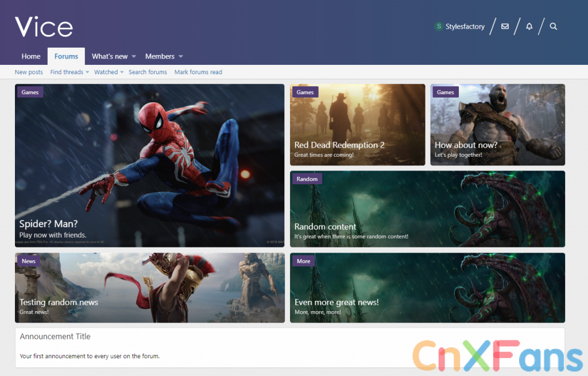Open the What's new tab
This screenshot has width=588, height=376.
pyautogui.click(x=110, y=56)
